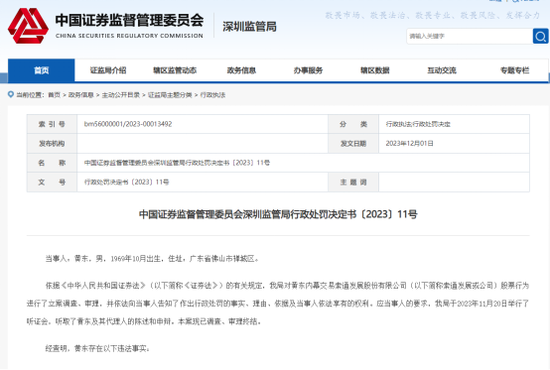Click the 发布机构 label cell
Screen dimensions: 550x370
52,143
